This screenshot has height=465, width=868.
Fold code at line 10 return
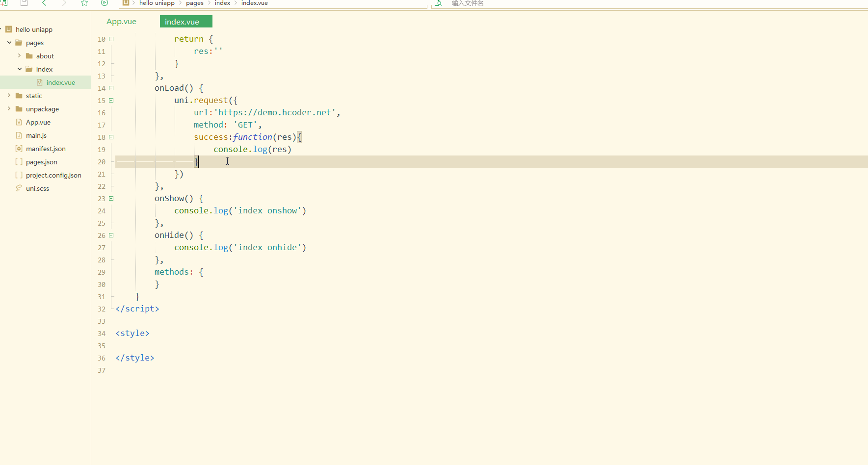pos(111,39)
